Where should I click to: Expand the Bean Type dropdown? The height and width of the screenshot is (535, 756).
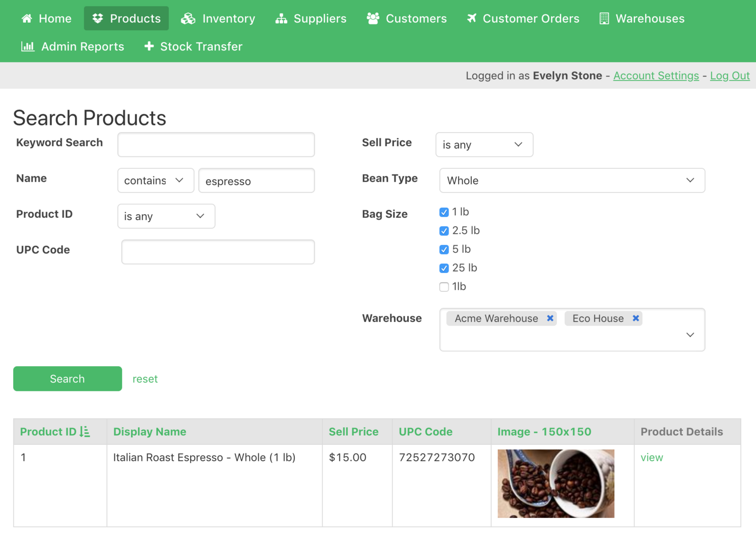(572, 180)
